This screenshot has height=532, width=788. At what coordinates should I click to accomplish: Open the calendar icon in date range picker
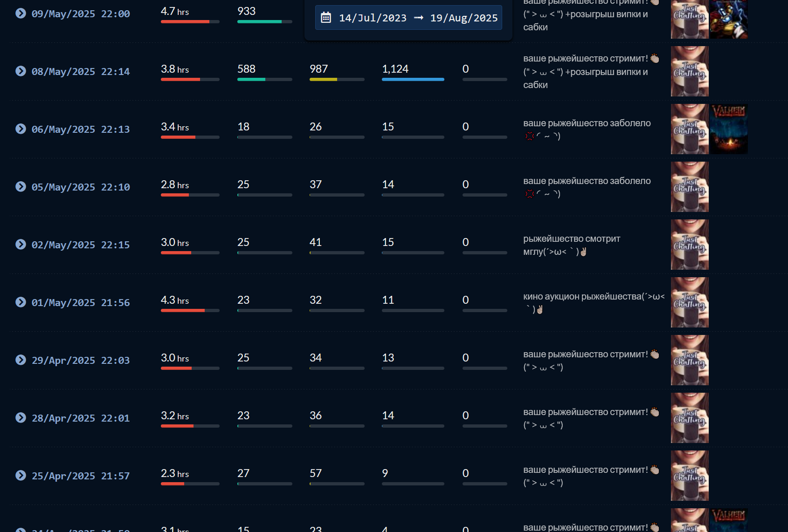coord(326,18)
